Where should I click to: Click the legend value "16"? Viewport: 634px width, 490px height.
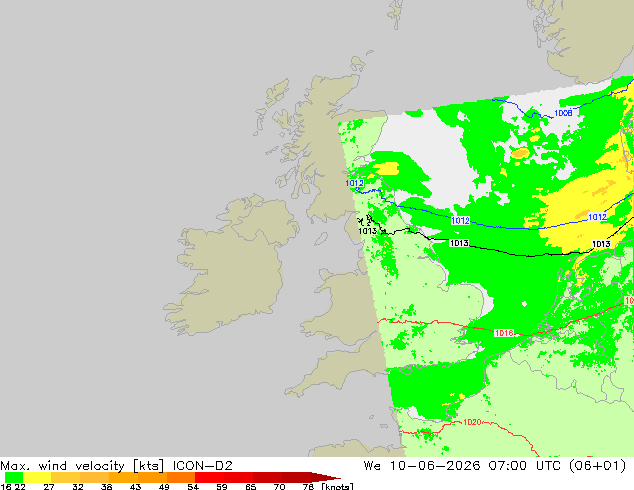click(6, 487)
